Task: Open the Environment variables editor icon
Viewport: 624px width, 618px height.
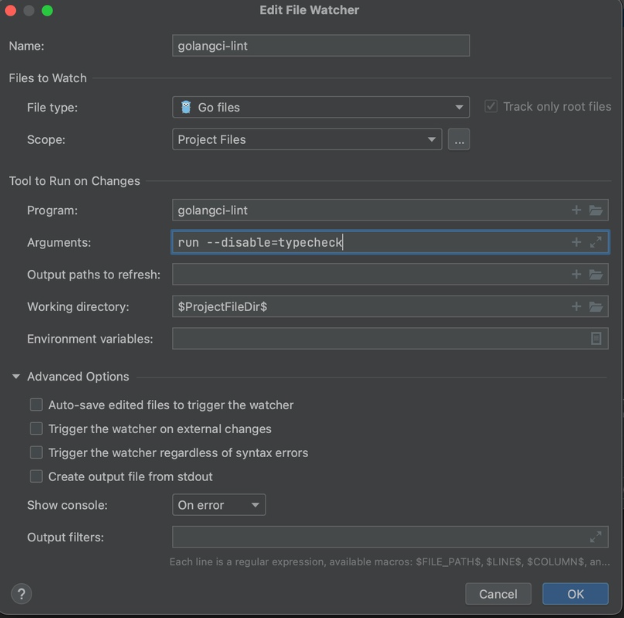Action: coord(596,339)
